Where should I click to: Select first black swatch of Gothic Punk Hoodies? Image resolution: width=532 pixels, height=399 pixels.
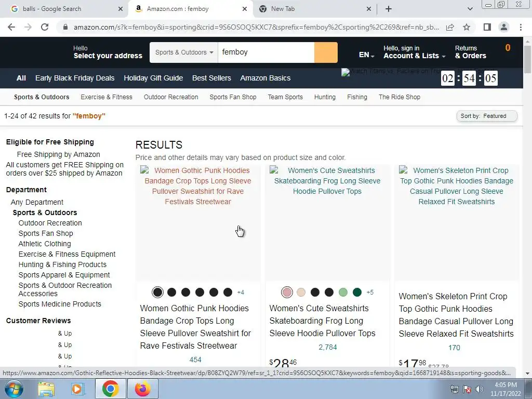(157, 292)
